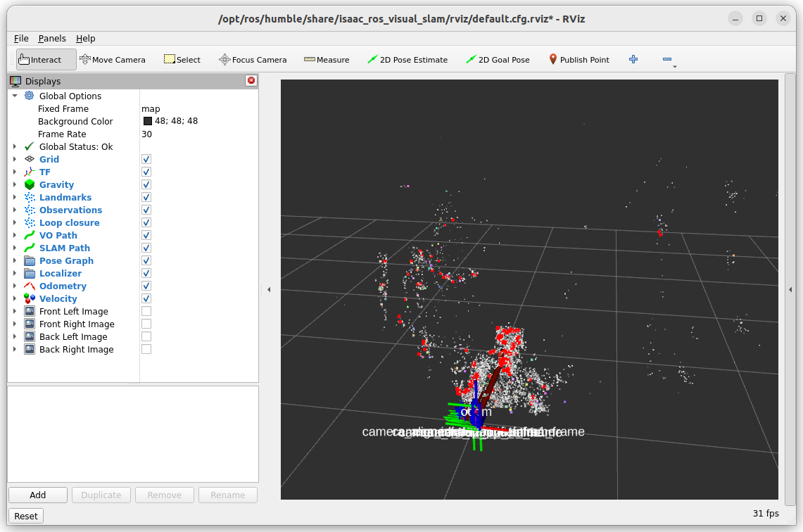Choose the 2D Pose Estimate tool
The width and height of the screenshot is (803, 532).
pyautogui.click(x=407, y=60)
